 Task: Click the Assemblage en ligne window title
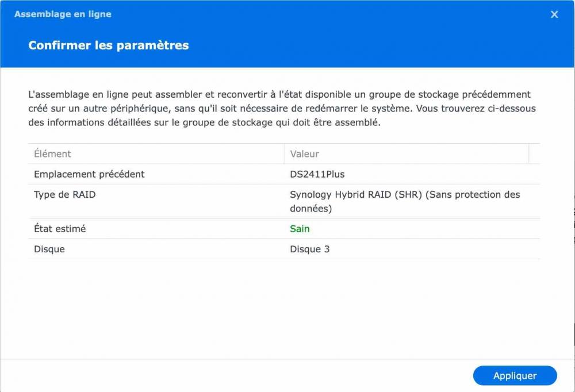coord(63,14)
